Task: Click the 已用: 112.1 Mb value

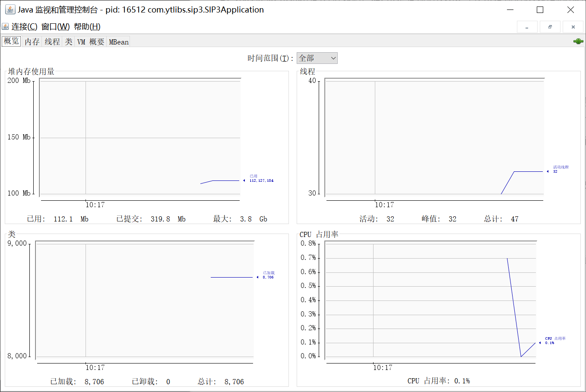Action: point(57,219)
